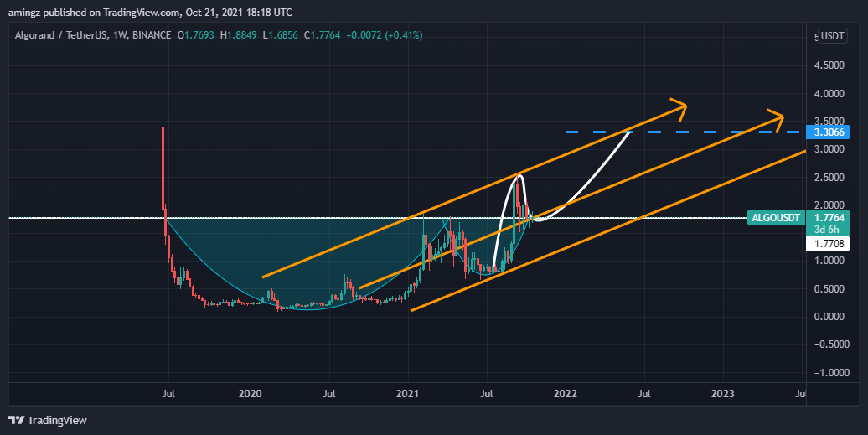This screenshot has height=435, width=868.
Task: Click the Jul label between 2022 and 2023
Action: point(643,393)
